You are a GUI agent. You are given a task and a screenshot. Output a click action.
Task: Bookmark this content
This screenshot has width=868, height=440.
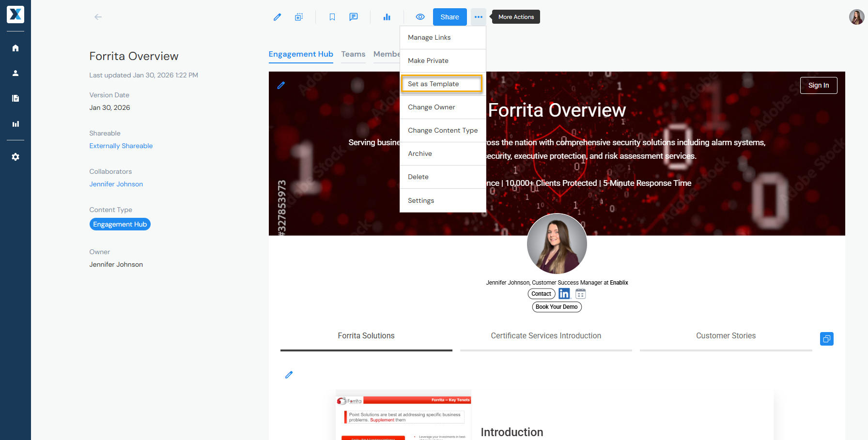point(332,17)
